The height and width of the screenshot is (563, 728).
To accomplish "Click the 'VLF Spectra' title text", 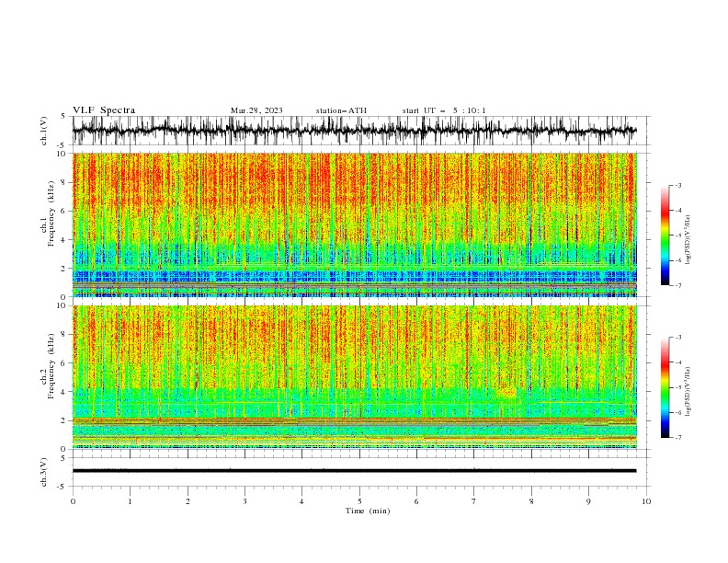I will (104, 110).
